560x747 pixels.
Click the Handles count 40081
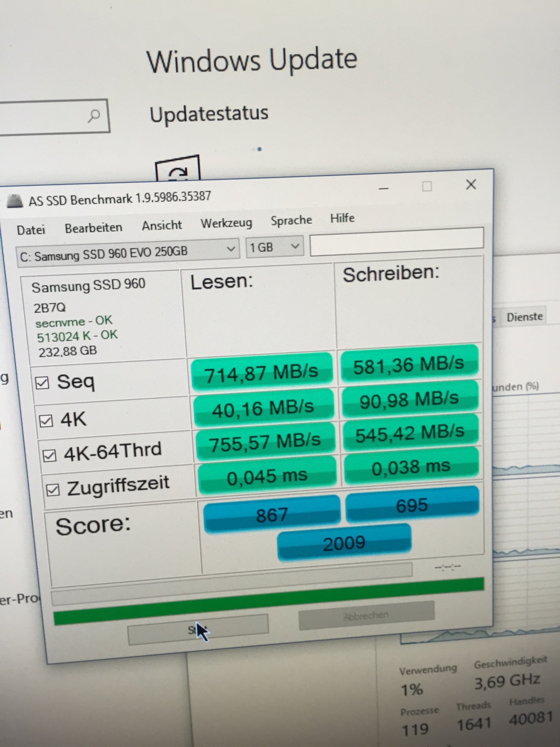point(531,718)
